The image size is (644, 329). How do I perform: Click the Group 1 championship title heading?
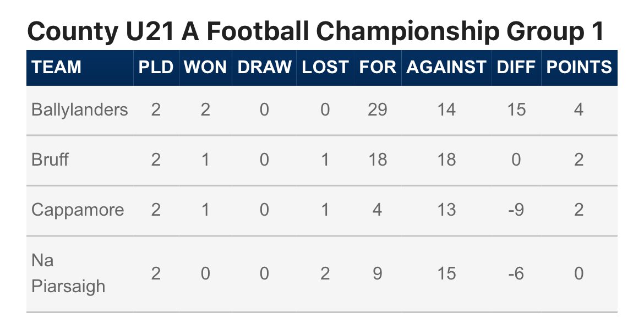click(315, 31)
